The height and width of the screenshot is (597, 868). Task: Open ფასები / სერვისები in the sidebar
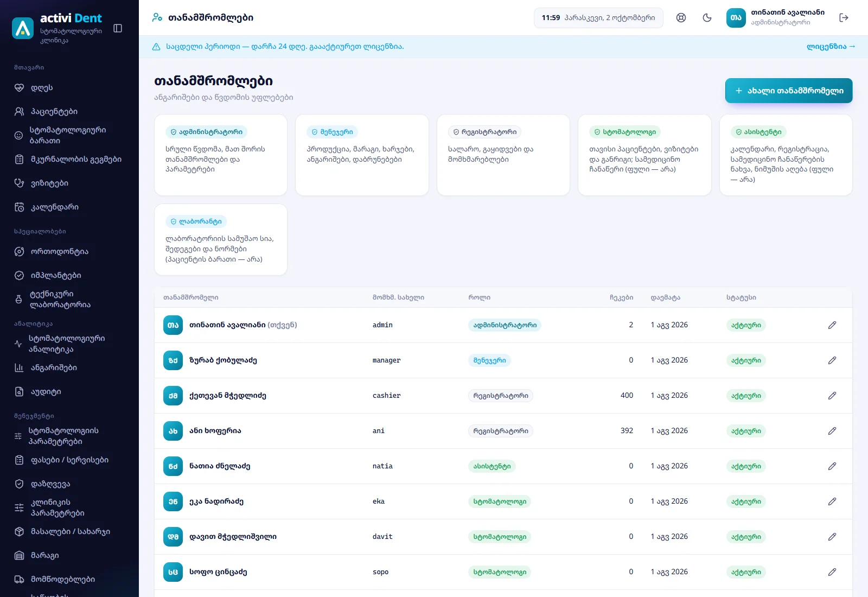point(69,460)
